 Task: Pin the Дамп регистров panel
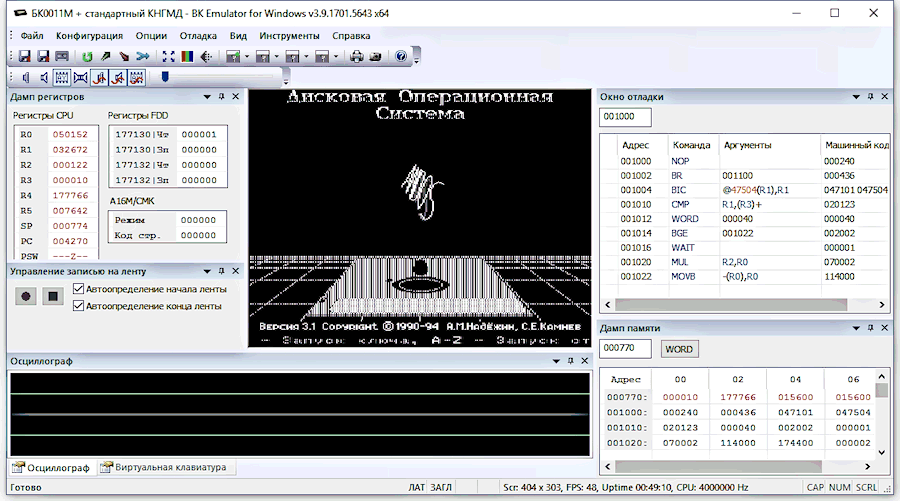pyautogui.click(x=222, y=96)
